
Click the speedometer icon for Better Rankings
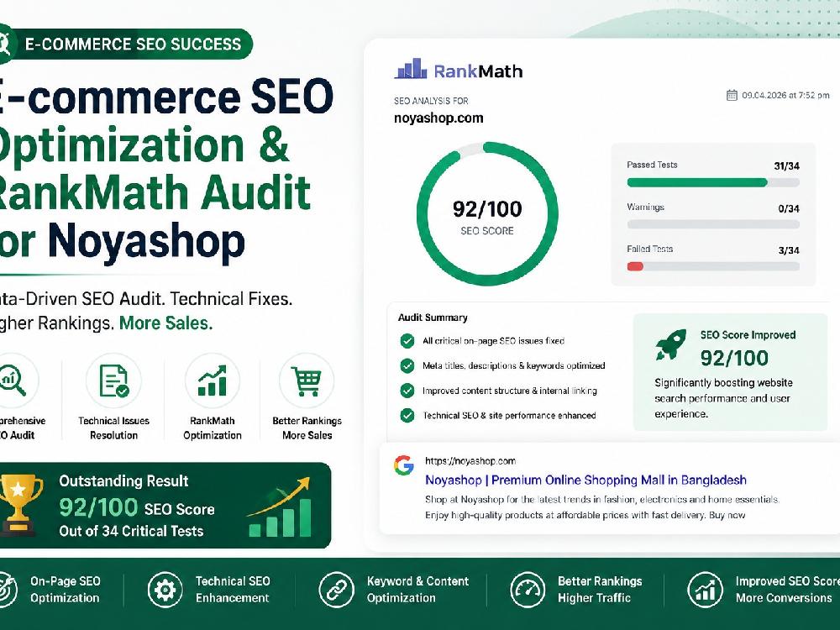click(x=528, y=590)
